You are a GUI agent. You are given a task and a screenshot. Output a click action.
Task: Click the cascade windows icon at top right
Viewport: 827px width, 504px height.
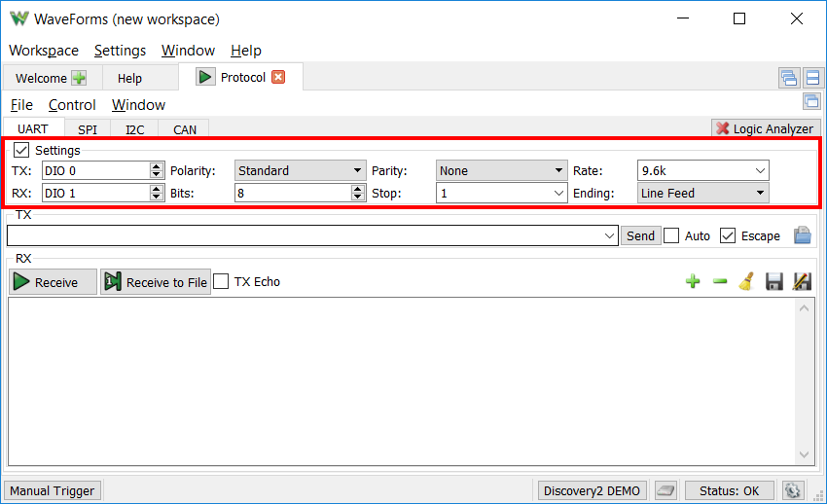click(789, 78)
